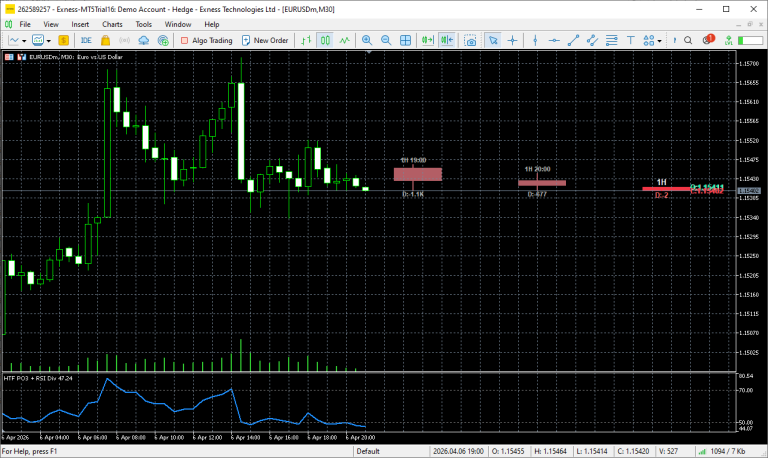Click the 1H 20:00 candle box
This screenshot has width=768, height=458.
tap(542, 183)
